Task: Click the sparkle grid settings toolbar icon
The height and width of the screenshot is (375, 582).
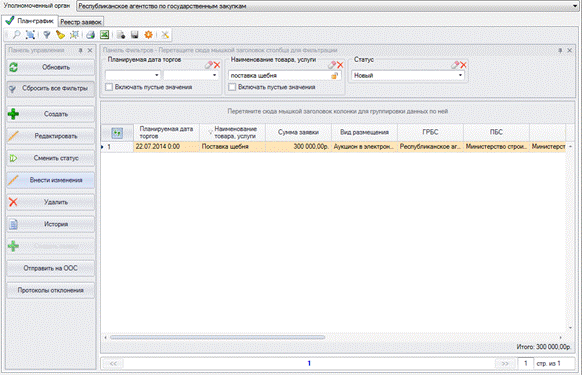Action: point(74,35)
